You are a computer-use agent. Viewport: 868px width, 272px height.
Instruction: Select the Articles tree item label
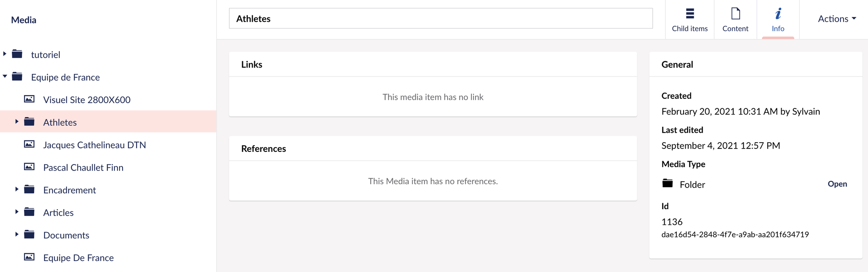click(58, 213)
